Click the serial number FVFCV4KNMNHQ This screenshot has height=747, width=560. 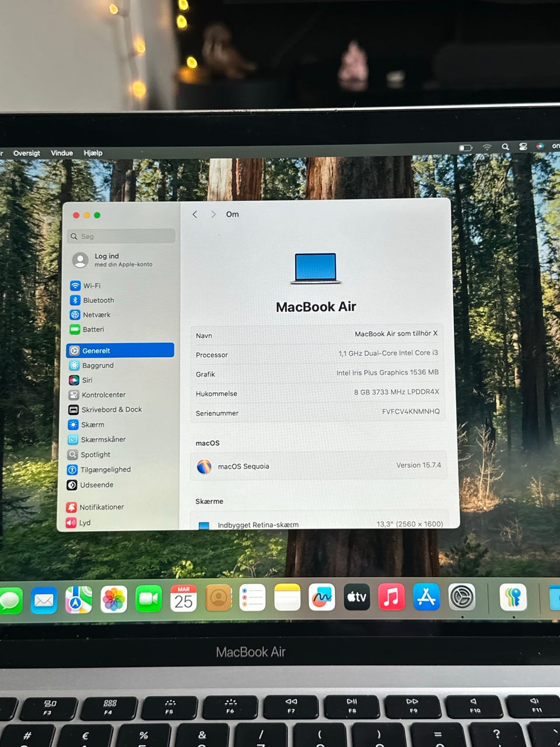point(411,411)
